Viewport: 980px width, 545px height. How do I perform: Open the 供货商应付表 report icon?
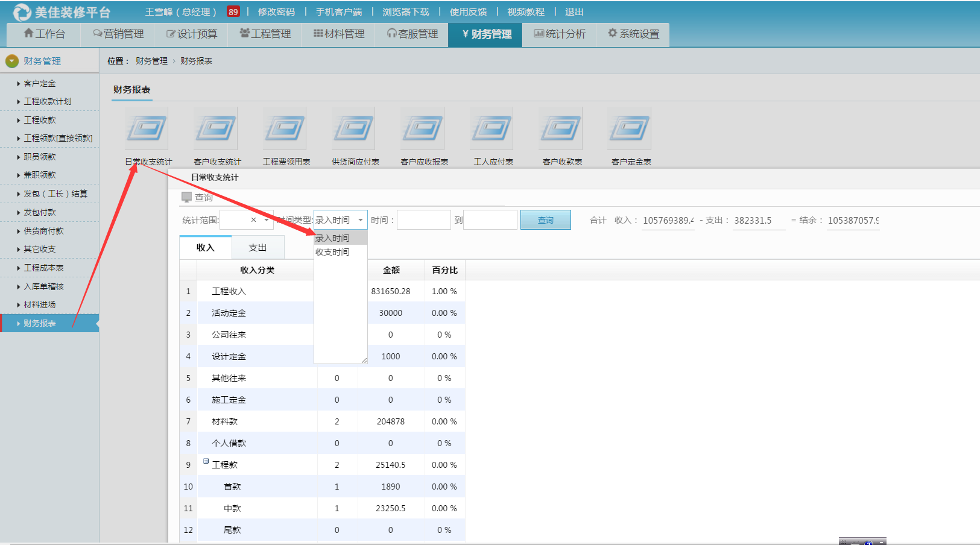tap(353, 128)
